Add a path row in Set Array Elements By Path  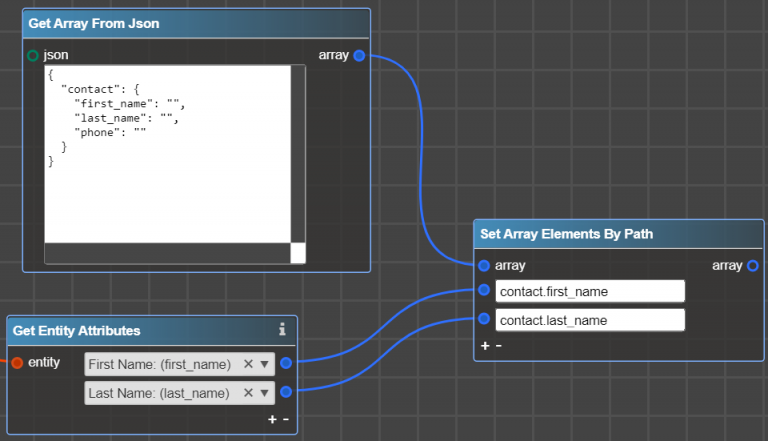pos(485,346)
